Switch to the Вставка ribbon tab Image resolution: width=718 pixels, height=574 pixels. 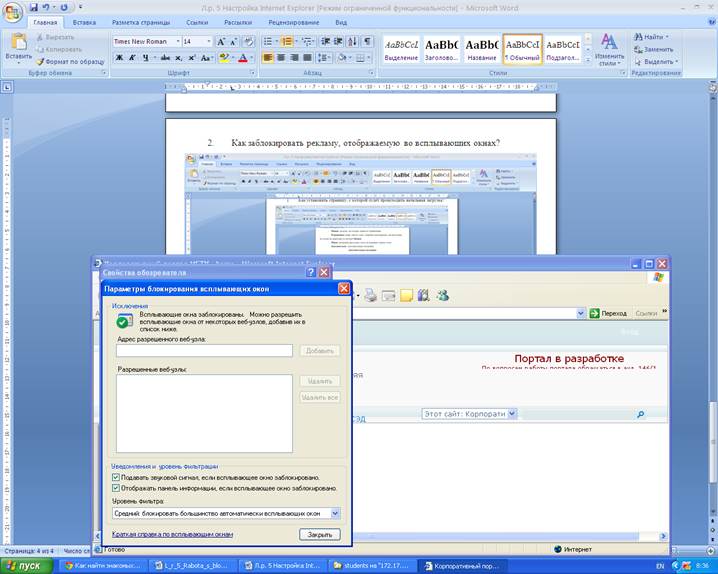point(85,21)
